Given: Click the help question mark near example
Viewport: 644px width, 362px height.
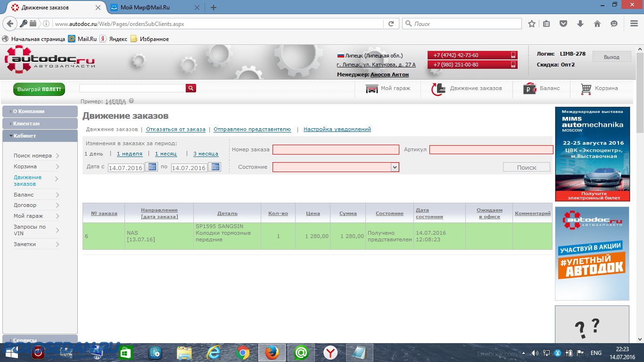Looking at the screenshot, I should tap(132, 101).
